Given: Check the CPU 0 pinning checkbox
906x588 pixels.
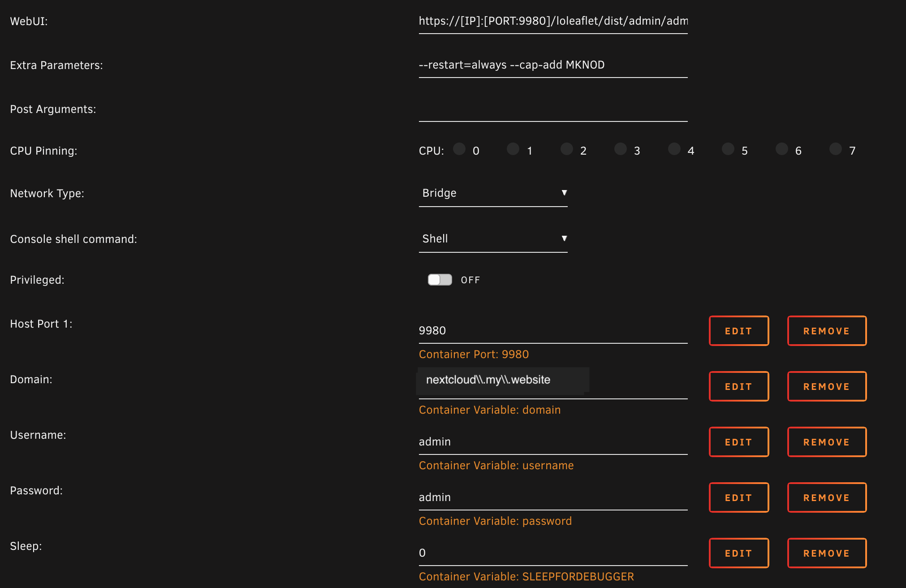Looking at the screenshot, I should click(x=459, y=149).
